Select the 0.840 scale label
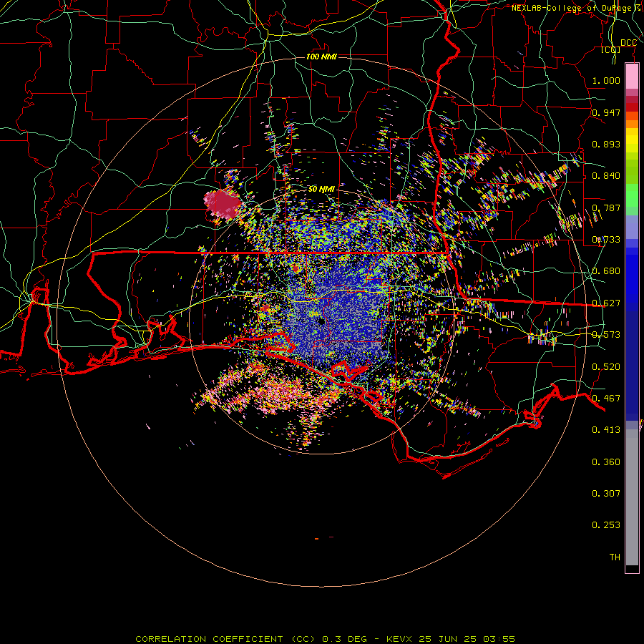Screen dimensions: 644x644 606,176
